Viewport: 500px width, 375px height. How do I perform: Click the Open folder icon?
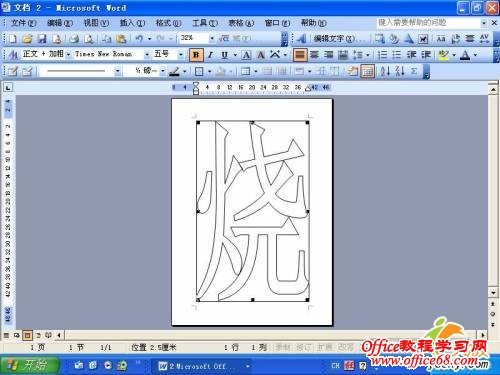(x=27, y=39)
